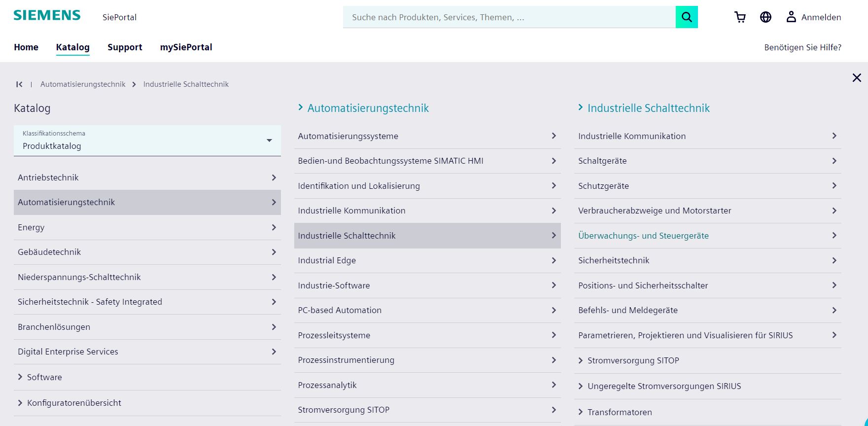The width and height of the screenshot is (868, 426).
Task: Expand Gebäudetechnik category
Action: pos(147,252)
